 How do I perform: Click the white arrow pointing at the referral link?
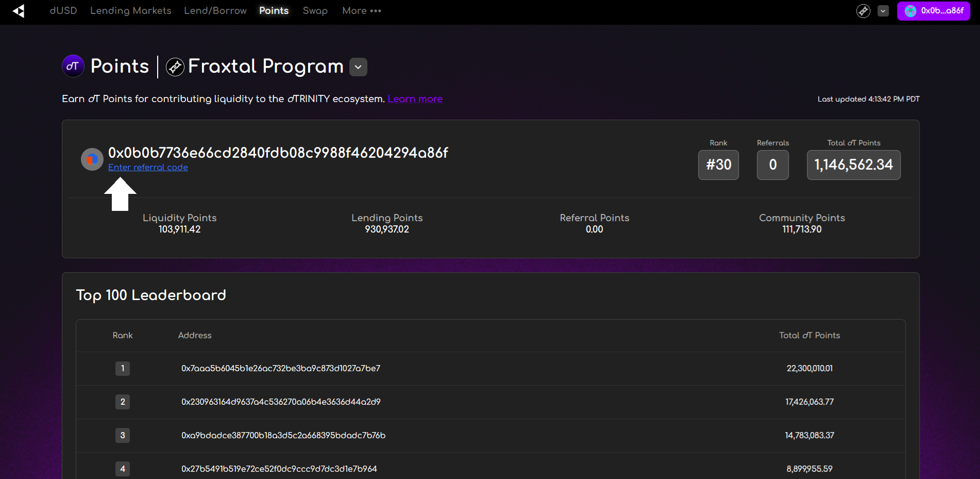tap(121, 194)
